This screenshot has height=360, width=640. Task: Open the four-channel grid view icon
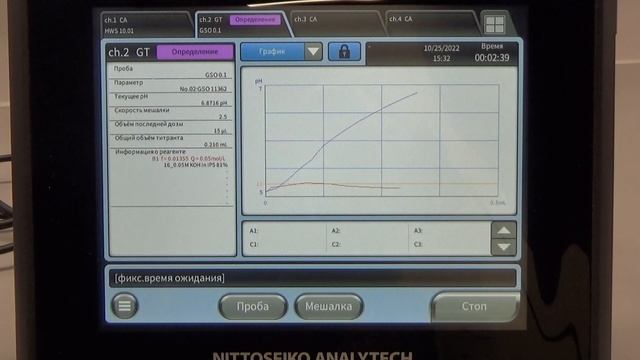pyautogui.click(x=494, y=24)
